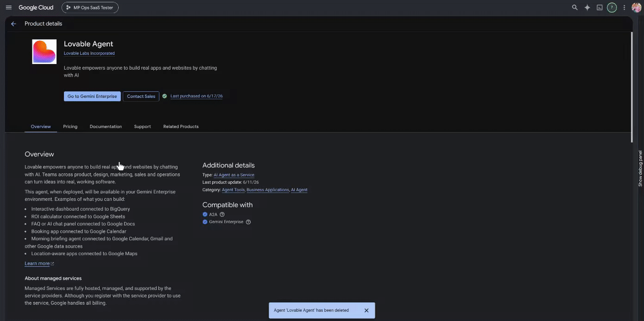Viewport: 644px width, 321px height.
Task: Switch to the Documentation tab
Action: 106,127
